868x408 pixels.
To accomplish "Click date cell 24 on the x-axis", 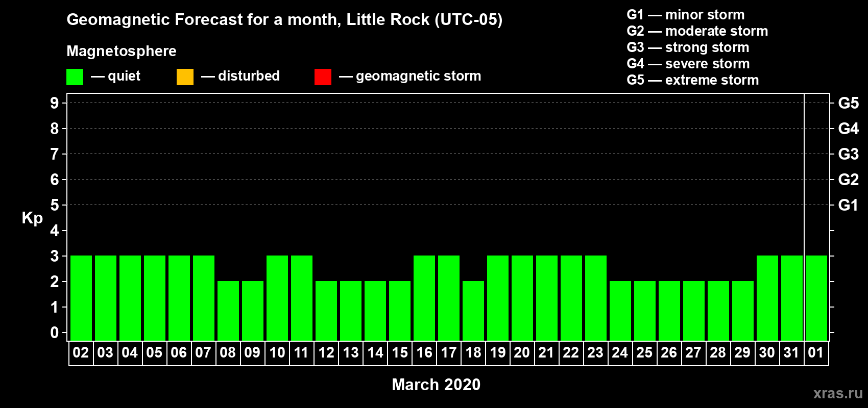I will pos(620,353).
